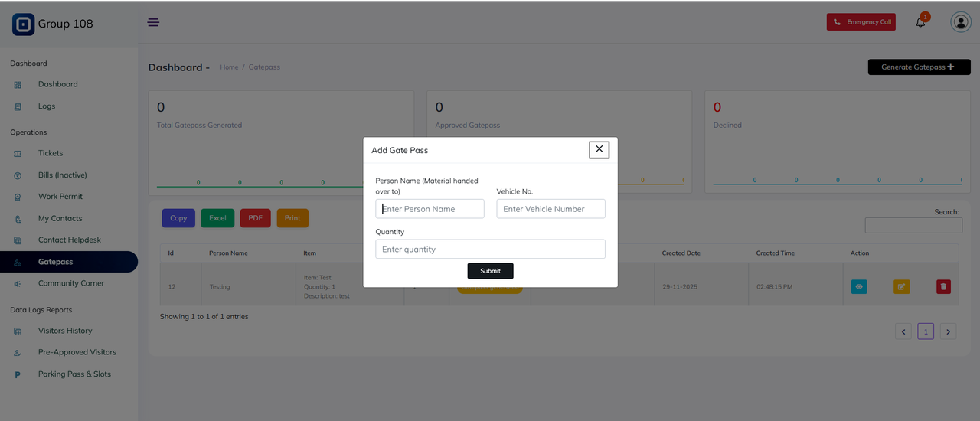This screenshot has width=980, height=421.
Task: Click the Group 108 logo icon
Action: (24, 24)
